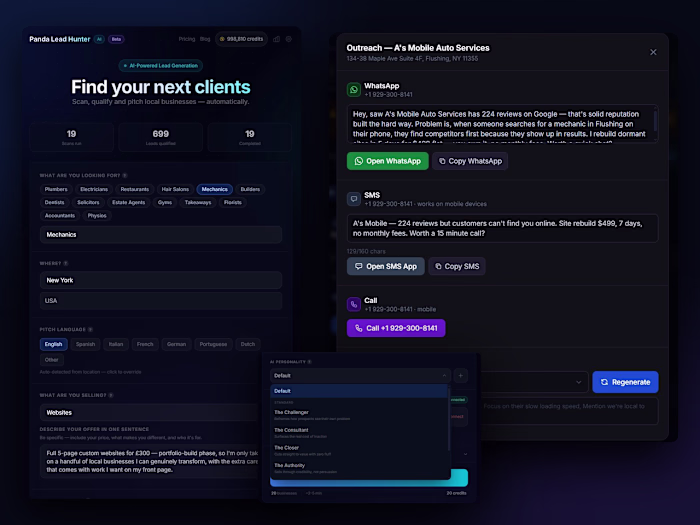700x525 pixels.
Task: Click the 998,810 credits balance pill
Action: 242,39
